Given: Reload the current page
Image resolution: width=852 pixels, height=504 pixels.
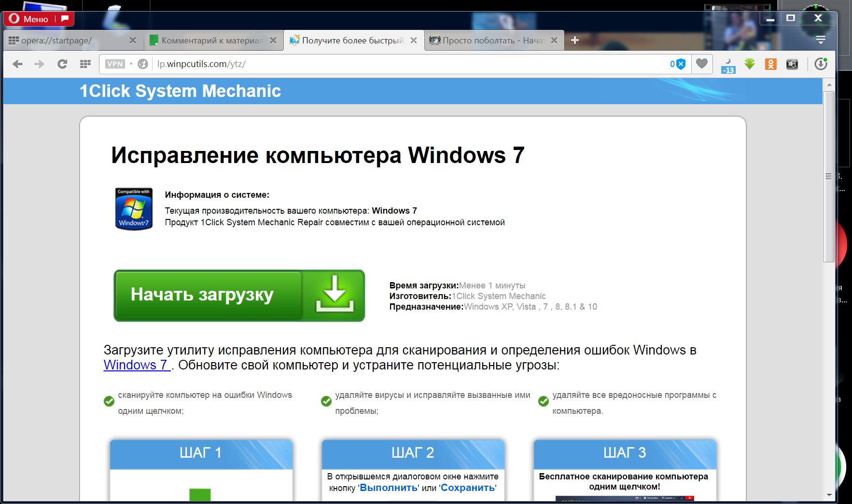Looking at the screenshot, I should click(x=62, y=64).
